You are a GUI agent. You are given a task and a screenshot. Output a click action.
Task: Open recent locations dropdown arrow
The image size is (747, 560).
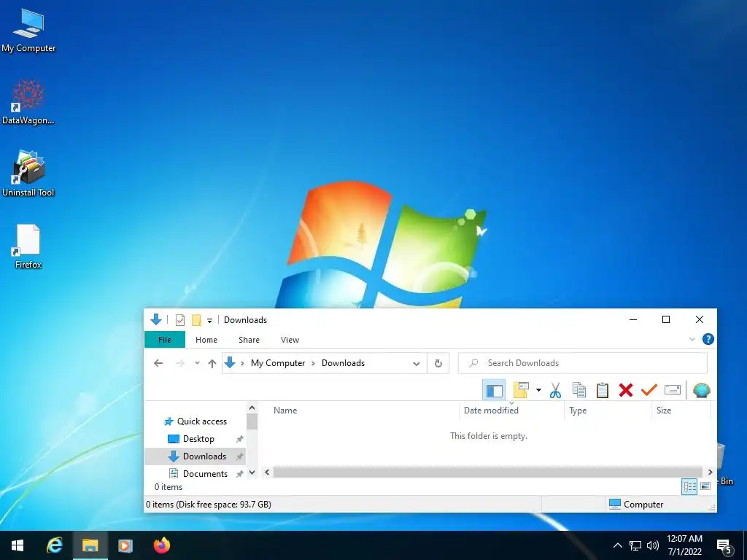tap(197, 363)
